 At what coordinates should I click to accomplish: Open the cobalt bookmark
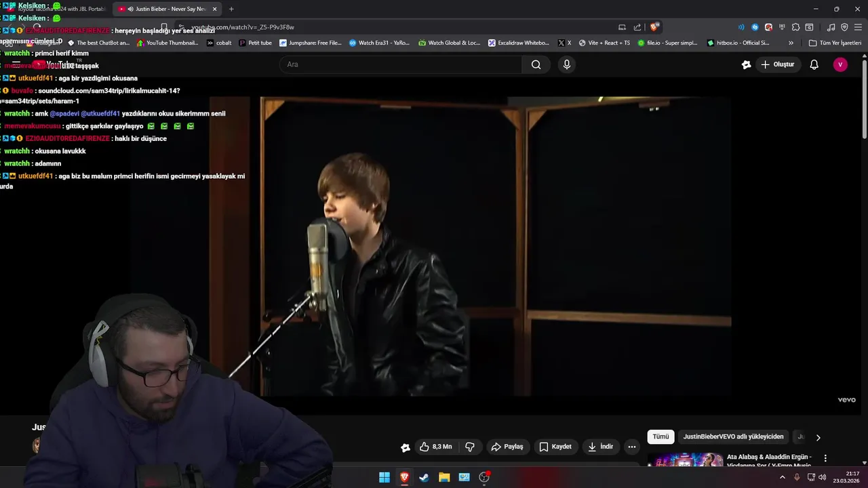(219, 43)
